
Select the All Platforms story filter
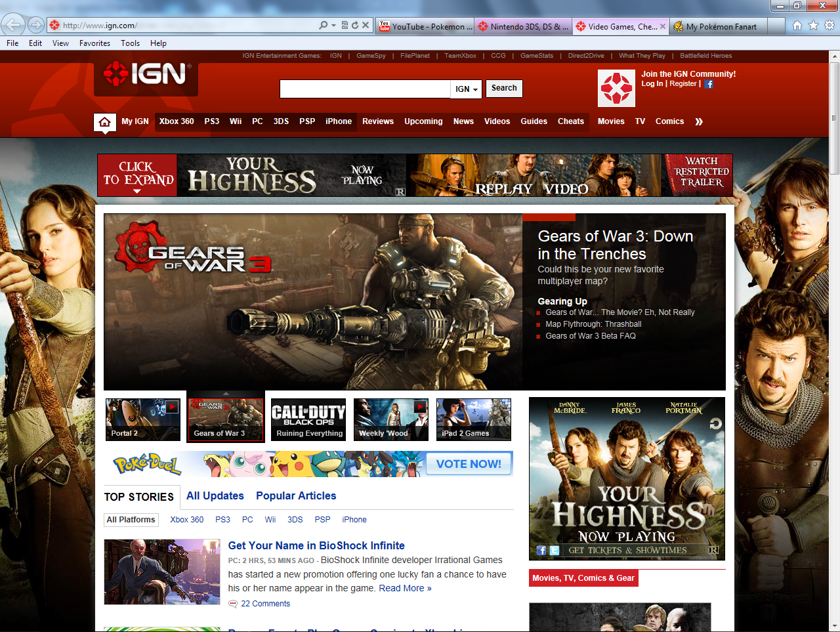click(131, 520)
